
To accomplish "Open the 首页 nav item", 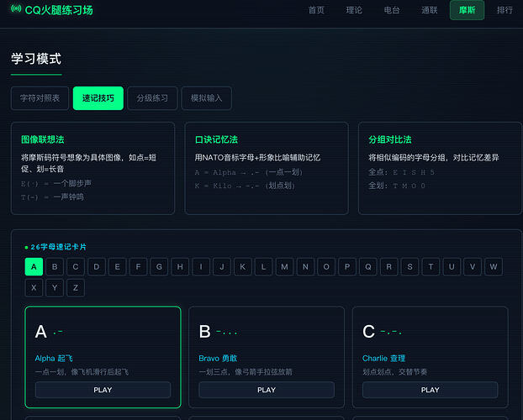I will (x=316, y=10).
